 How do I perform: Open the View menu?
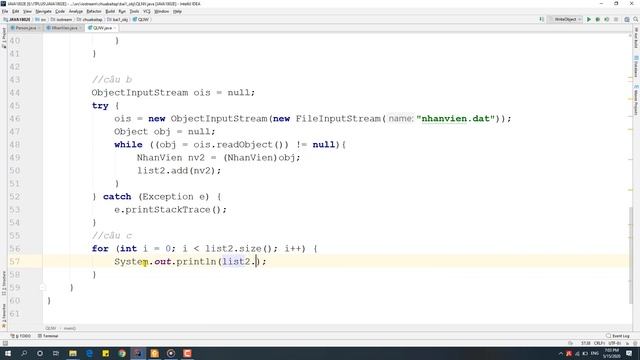coord(27,11)
